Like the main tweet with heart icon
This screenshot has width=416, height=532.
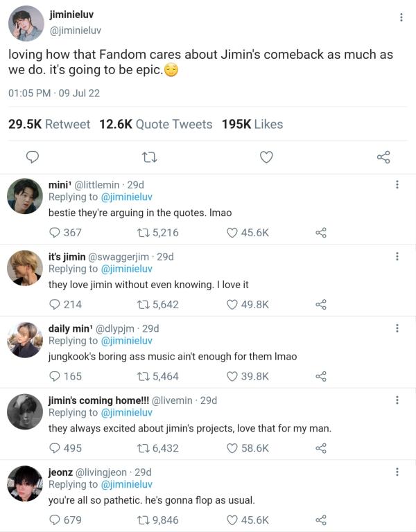coord(266,157)
